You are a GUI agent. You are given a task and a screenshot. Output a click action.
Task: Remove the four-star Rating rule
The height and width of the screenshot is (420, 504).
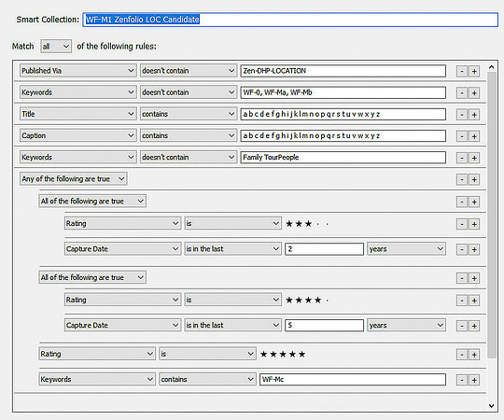pos(462,301)
